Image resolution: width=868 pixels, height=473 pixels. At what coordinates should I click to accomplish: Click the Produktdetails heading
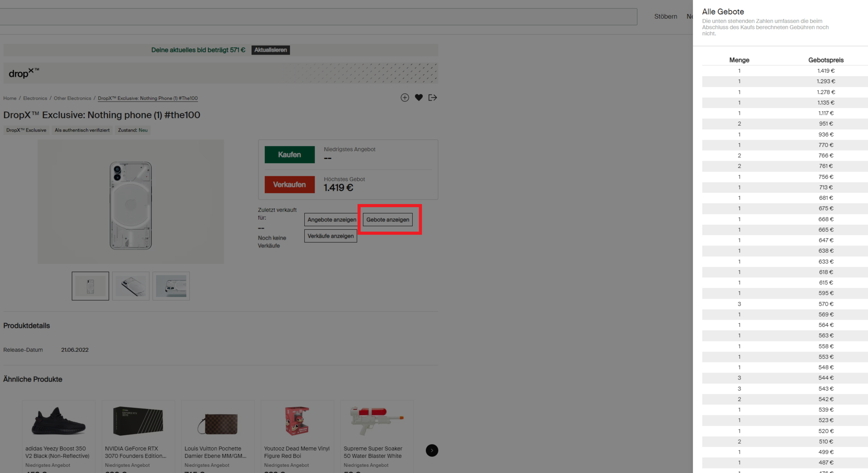(27, 326)
